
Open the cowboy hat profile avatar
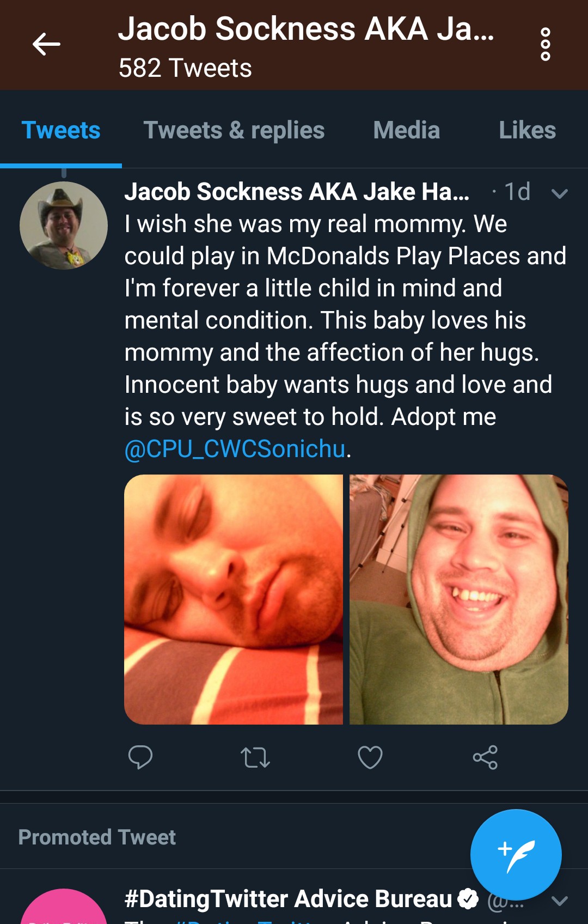(64, 226)
